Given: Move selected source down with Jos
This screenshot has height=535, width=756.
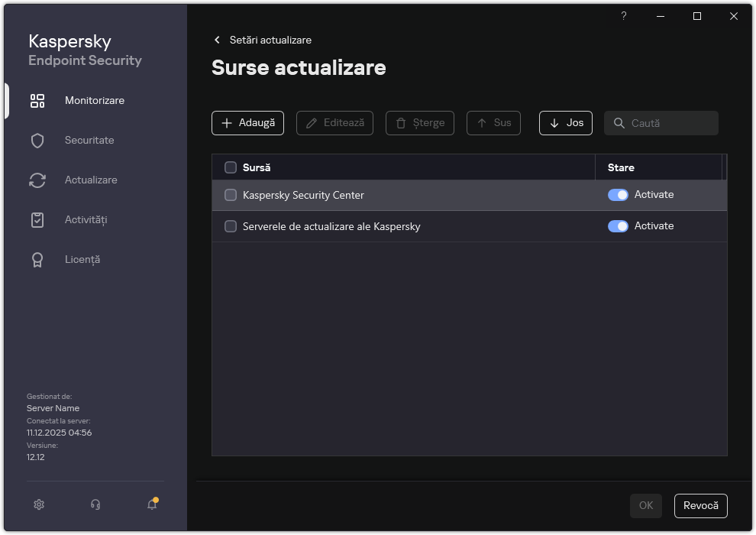Looking at the screenshot, I should coord(565,122).
